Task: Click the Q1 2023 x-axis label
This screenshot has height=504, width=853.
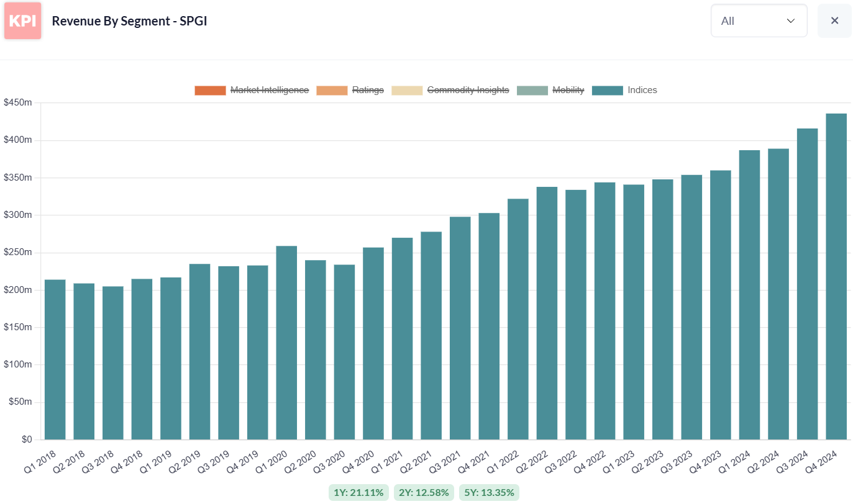Action: tap(621, 461)
